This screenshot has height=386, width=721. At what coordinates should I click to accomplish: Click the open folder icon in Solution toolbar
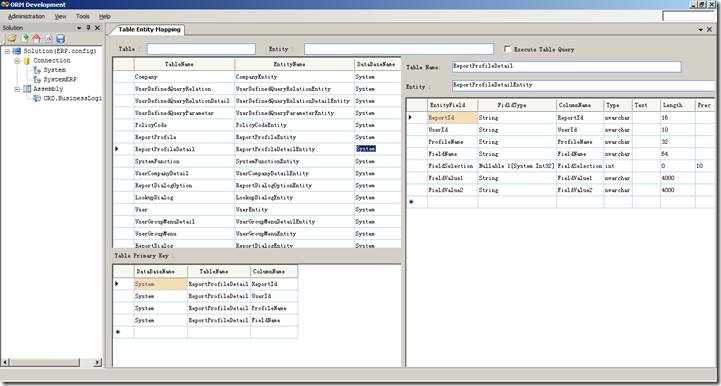point(12,38)
